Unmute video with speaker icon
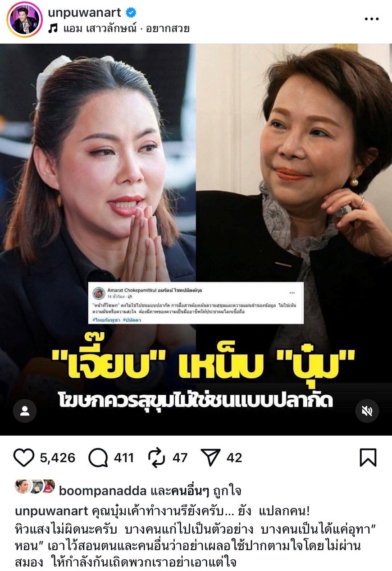The image size is (392, 571). (x=367, y=411)
